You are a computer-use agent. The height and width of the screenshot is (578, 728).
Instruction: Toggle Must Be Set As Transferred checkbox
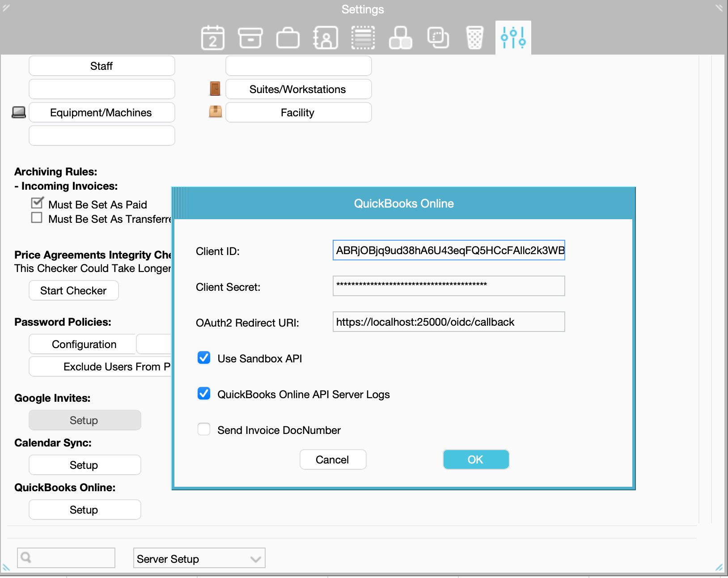click(x=37, y=218)
